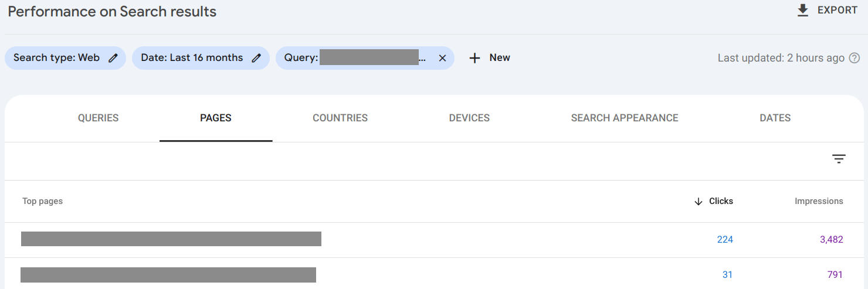Click the Export download icon
Viewport: 868px width, 289px height.
(803, 11)
